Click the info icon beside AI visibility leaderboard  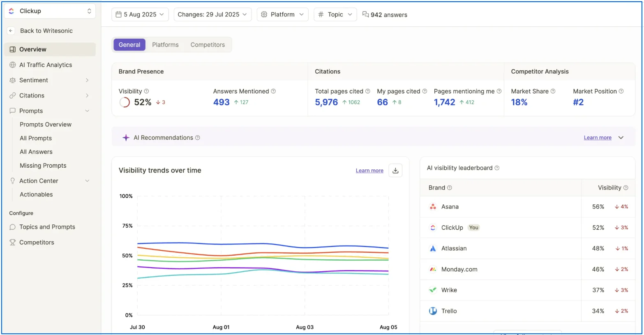(x=497, y=168)
